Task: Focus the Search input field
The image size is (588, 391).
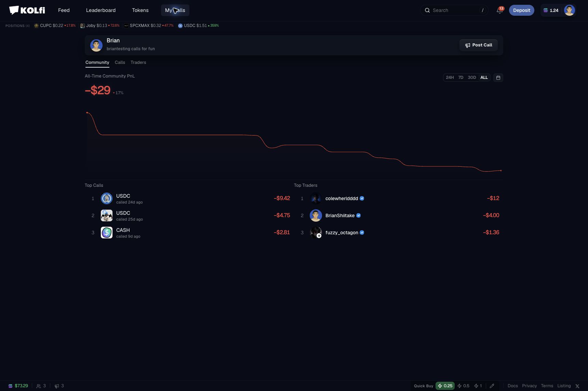Action: pos(454,10)
